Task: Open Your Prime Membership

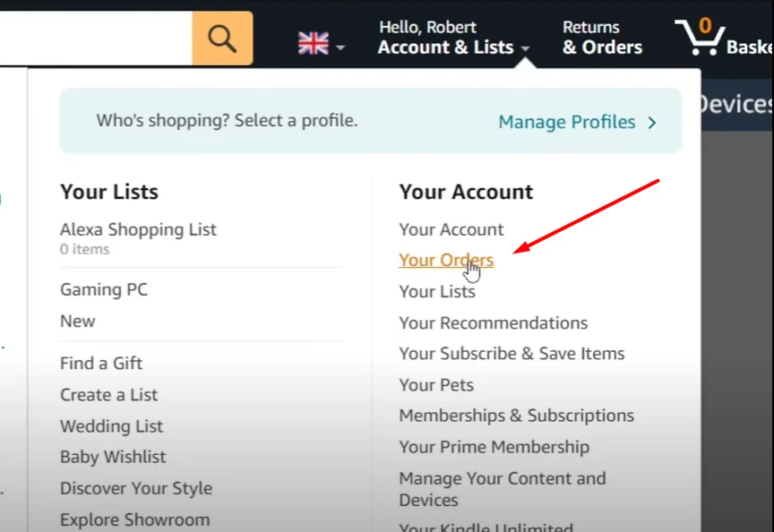Action: [x=494, y=447]
